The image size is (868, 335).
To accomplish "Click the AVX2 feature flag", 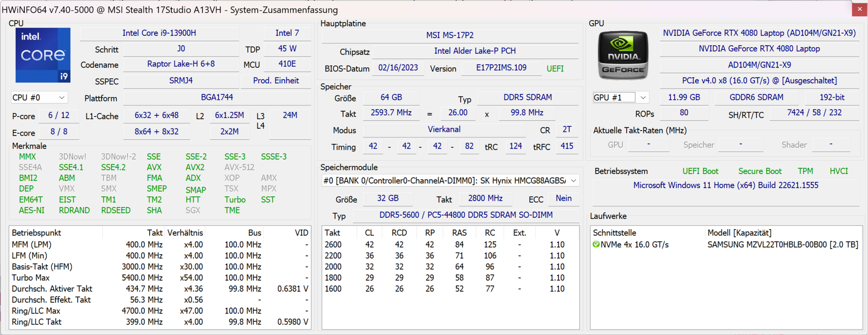I will pos(195,167).
